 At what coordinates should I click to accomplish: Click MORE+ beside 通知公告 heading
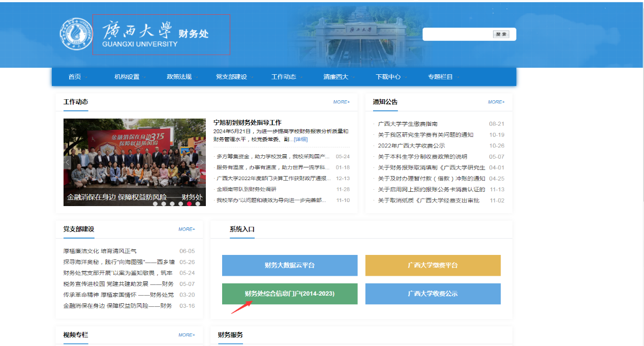coord(496,102)
